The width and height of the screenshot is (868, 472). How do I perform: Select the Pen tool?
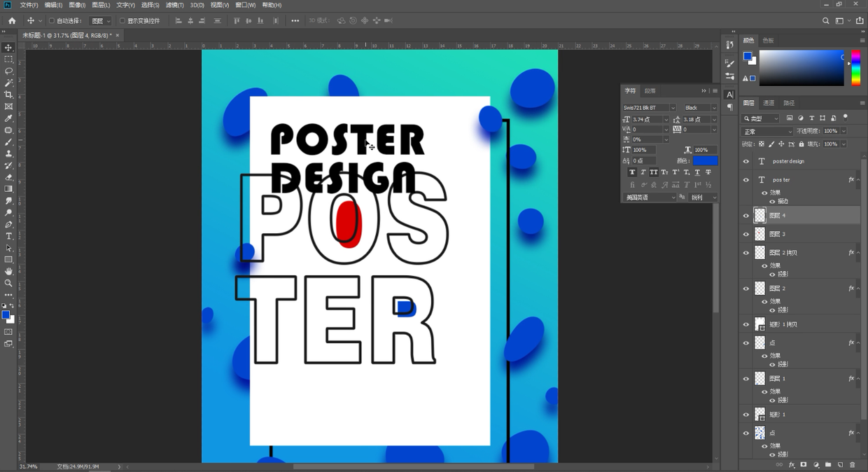pyautogui.click(x=8, y=225)
